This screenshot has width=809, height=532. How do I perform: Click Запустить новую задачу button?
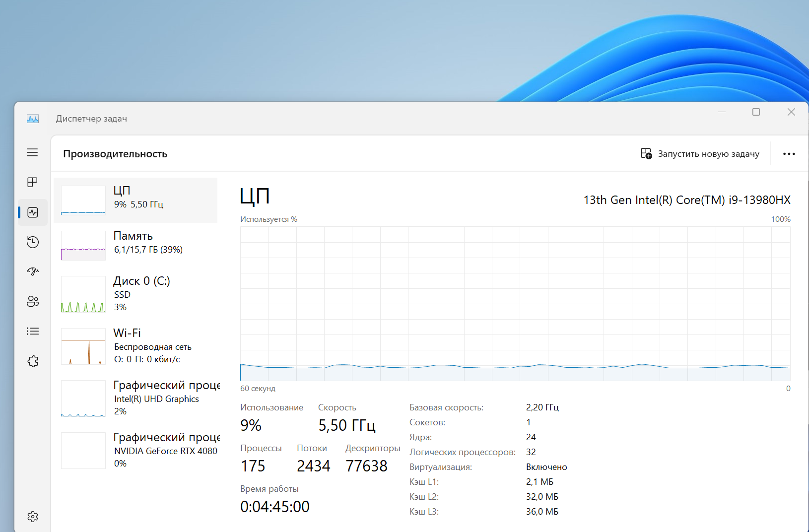pos(700,153)
